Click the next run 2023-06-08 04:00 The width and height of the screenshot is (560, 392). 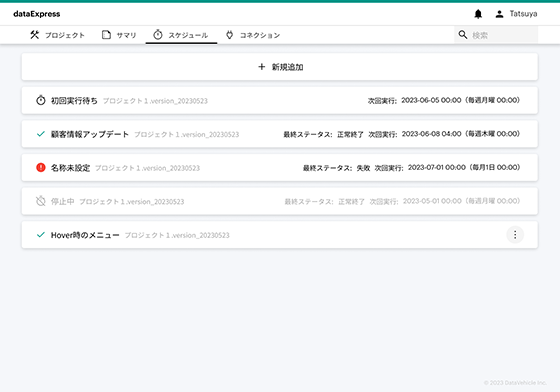click(x=431, y=134)
